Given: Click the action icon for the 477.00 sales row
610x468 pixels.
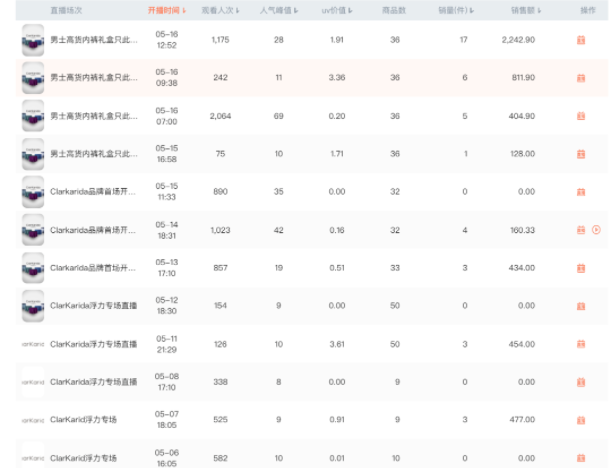Looking at the screenshot, I should [x=580, y=420].
